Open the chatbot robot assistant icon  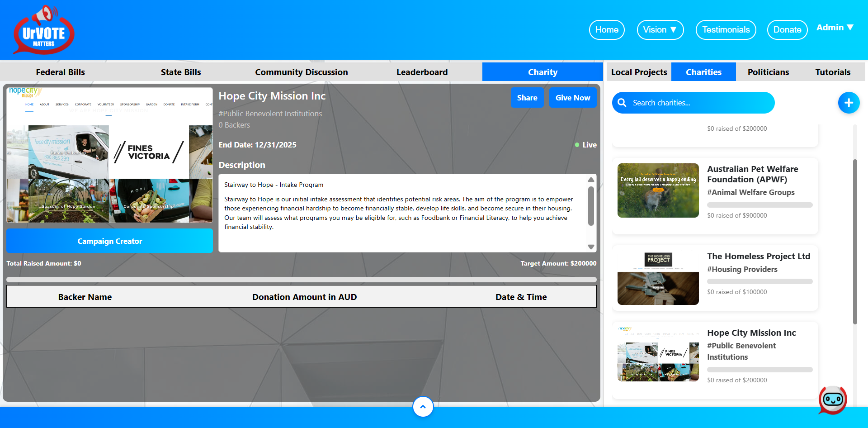click(833, 400)
